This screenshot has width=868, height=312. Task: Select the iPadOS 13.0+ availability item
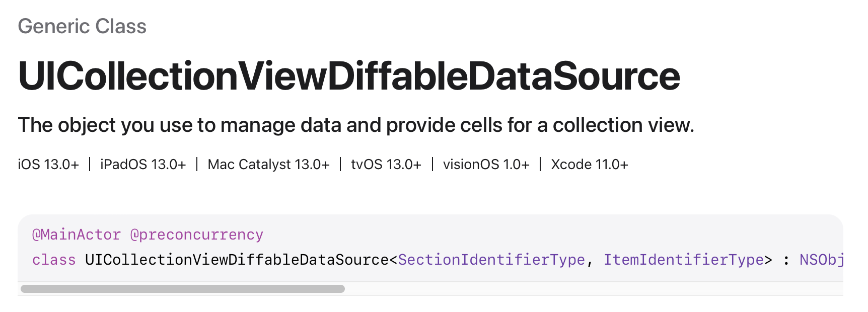click(x=143, y=165)
